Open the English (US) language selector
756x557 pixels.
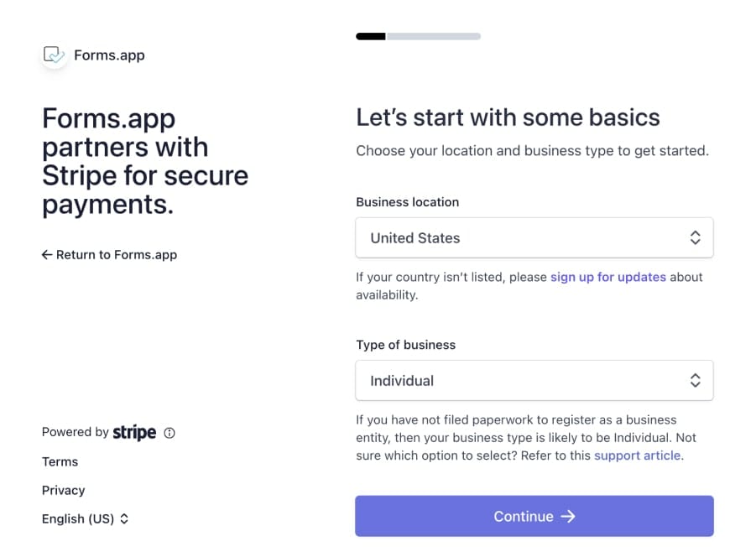pyautogui.click(x=84, y=519)
